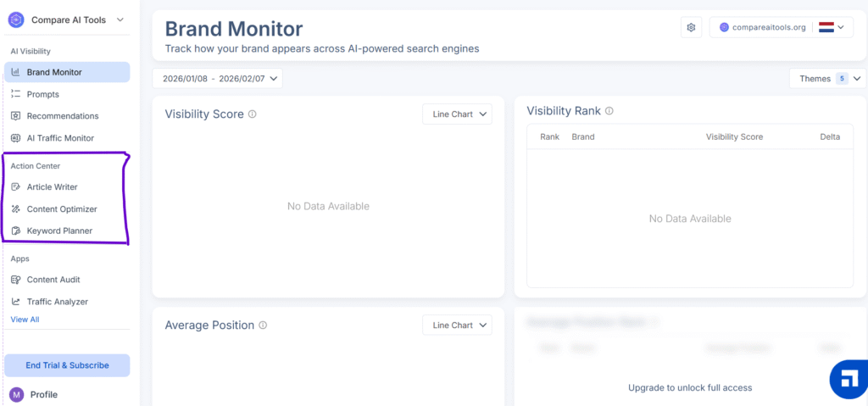868x406 pixels.
Task: Click the Delta column header
Action: [830, 136]
